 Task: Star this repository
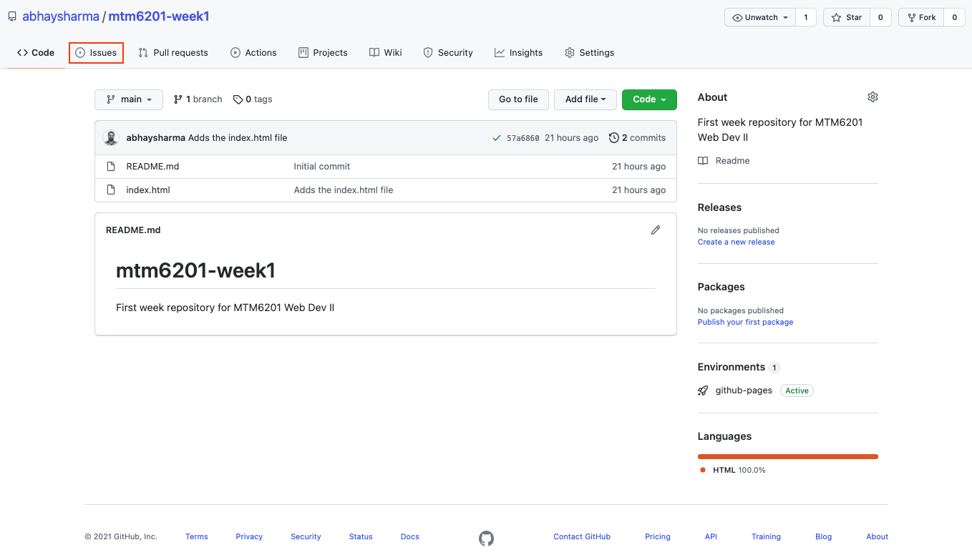[x=847, y=18]
